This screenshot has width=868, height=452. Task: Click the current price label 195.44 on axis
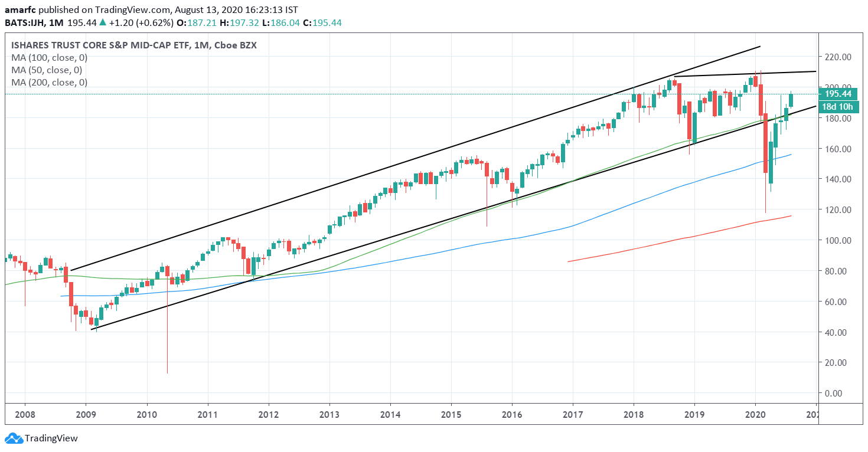[838, 94]
